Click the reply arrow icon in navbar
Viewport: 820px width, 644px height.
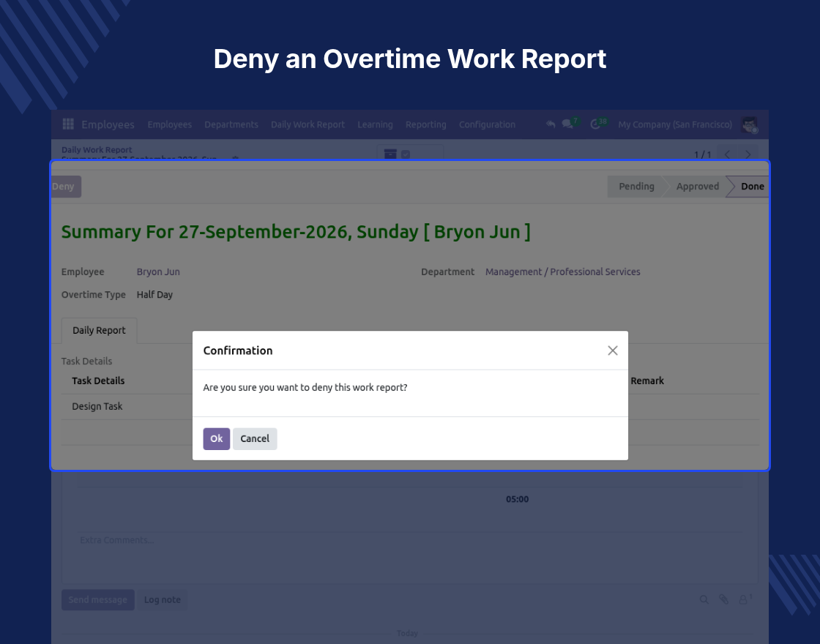tap(550, 124)
